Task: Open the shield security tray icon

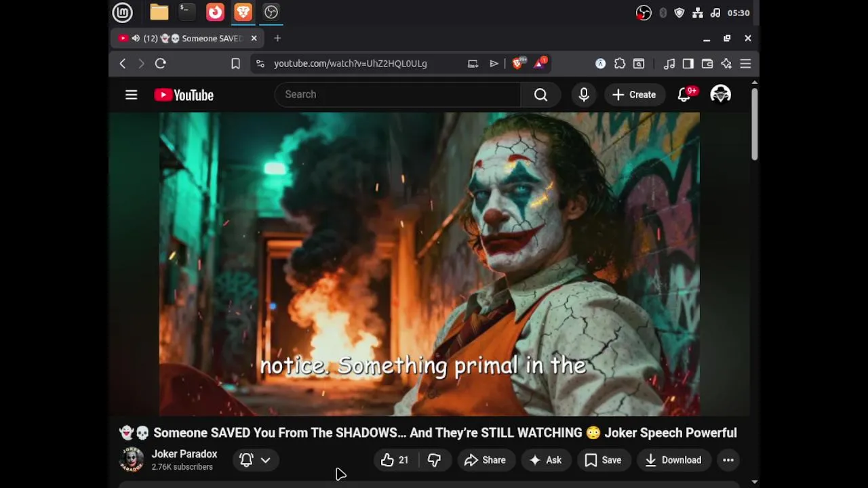Action: pos(679,13)
